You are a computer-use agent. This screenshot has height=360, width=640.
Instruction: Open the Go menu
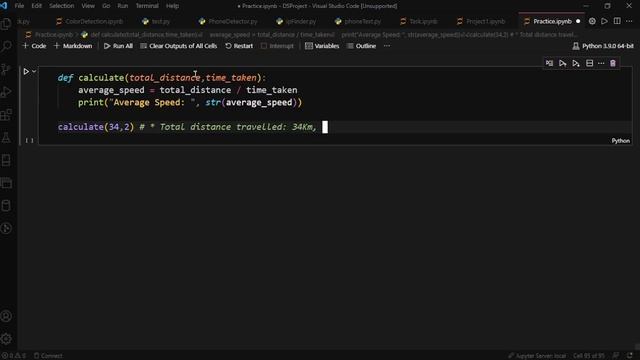106,6
